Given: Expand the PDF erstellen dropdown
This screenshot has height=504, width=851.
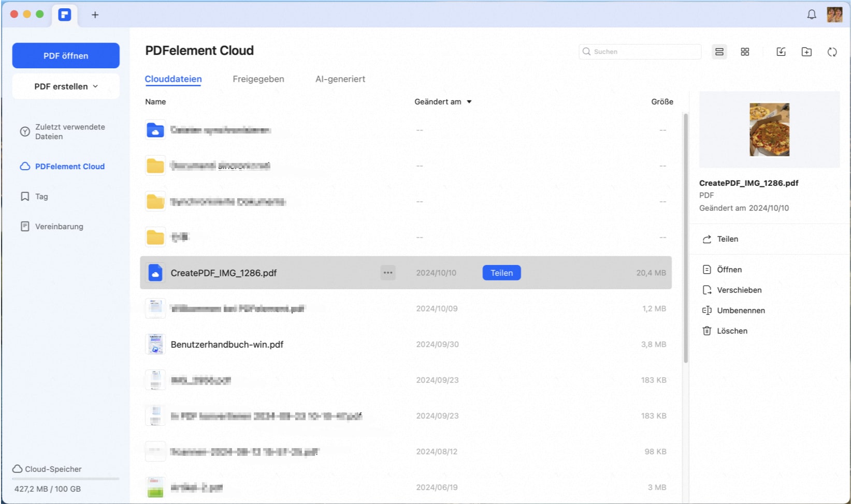Looking at the screenshot, I should point(66,86).
